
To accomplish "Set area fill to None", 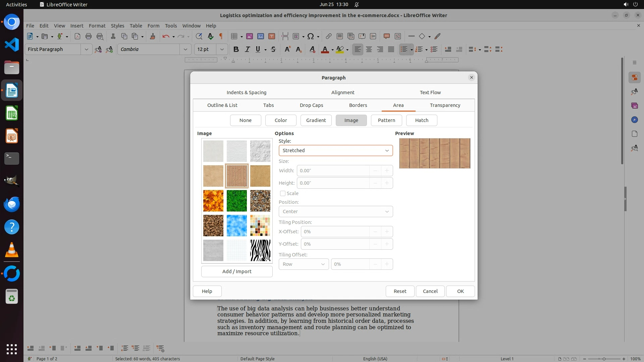I will 245,120.
